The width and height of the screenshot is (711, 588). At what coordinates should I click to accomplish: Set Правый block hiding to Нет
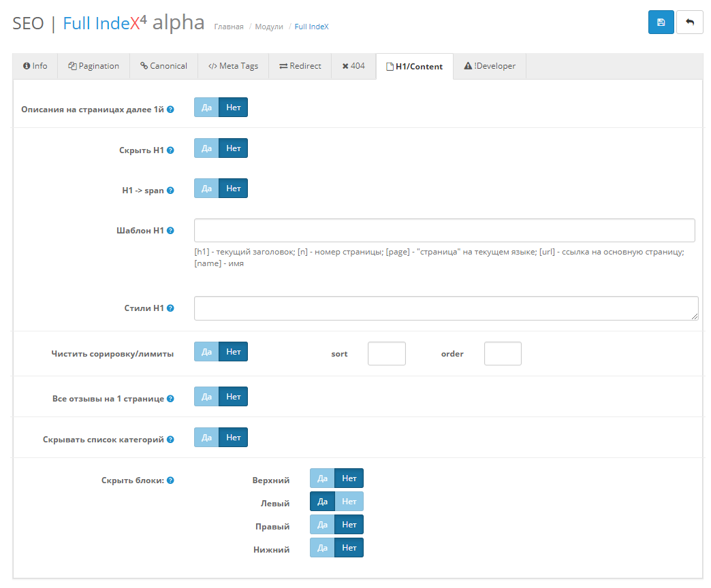349,525
